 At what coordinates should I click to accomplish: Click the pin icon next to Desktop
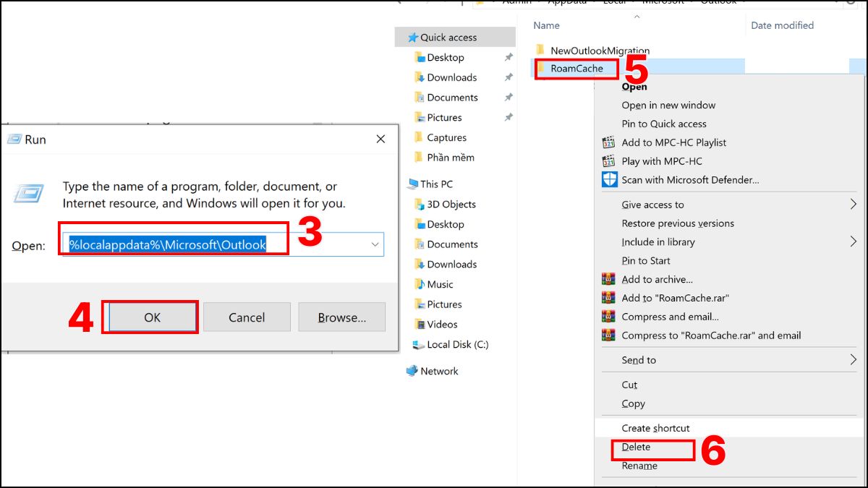coord(509,58)
